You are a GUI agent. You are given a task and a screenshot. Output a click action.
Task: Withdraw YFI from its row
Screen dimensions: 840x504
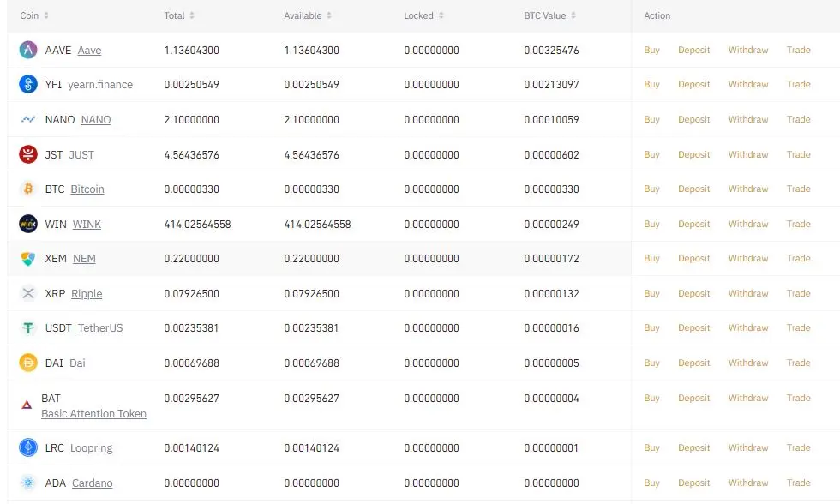click(x=747, y=84)
